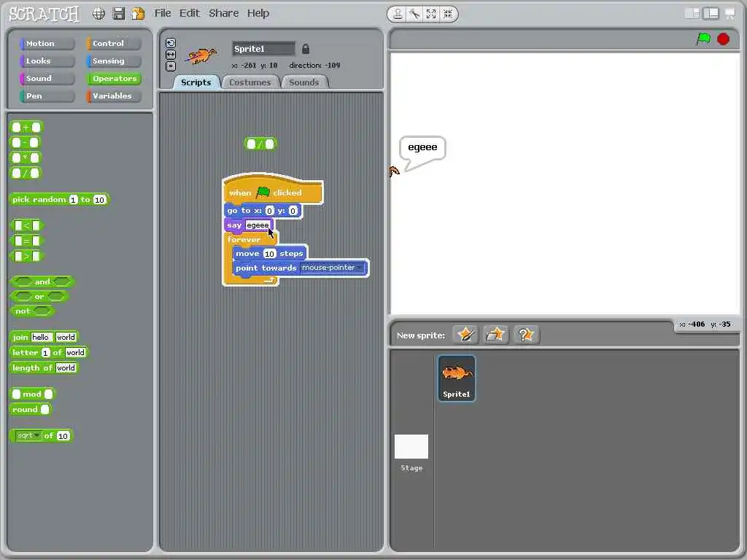747x560 pixels.
Task: Select the Pen block category
Action: [47, 96]
